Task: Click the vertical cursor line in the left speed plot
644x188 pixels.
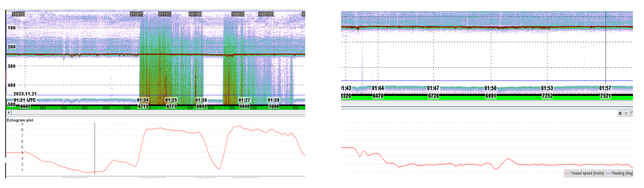Action: (x=95, y=148)
